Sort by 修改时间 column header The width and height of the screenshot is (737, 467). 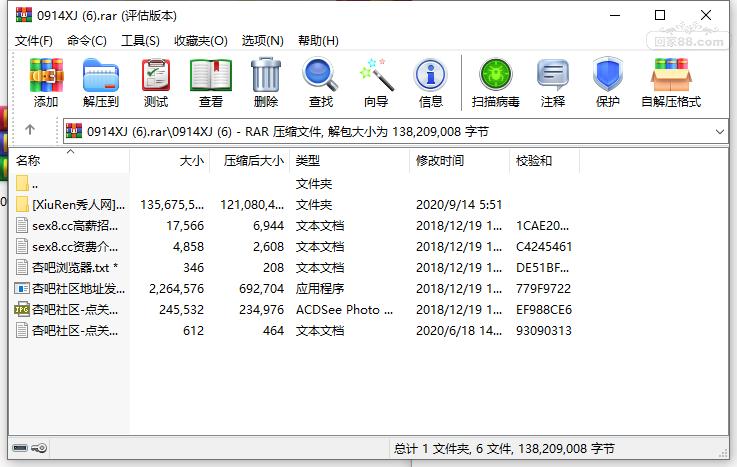[x=460, y=161]
